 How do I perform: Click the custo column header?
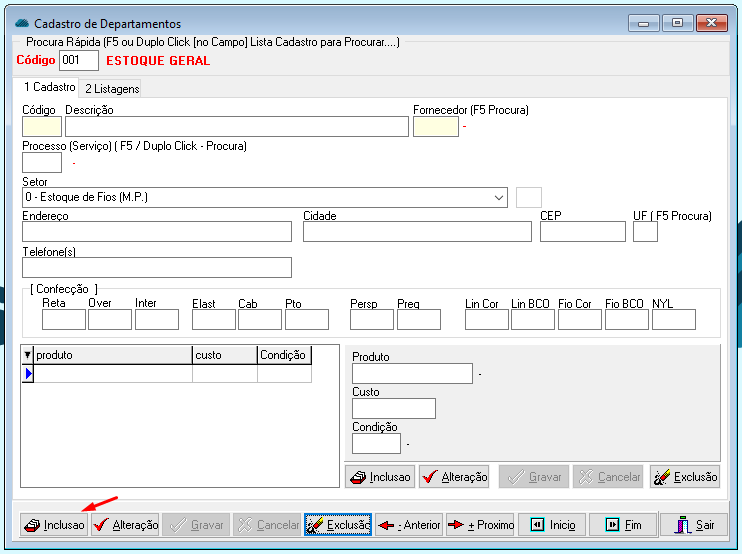[224, 355]
